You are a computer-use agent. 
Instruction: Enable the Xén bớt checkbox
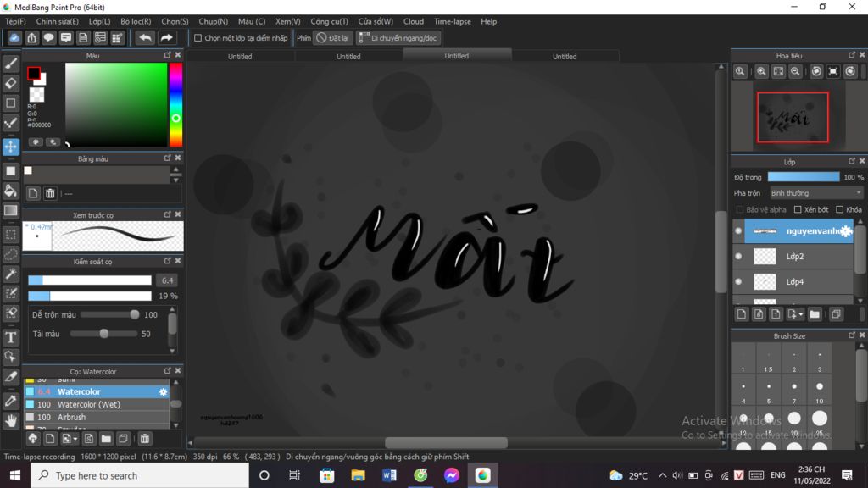pyautogui.click(x=798, y=210)
